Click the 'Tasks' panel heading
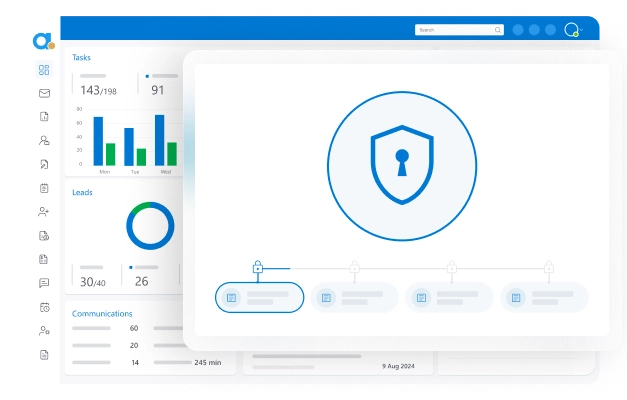 (x=81, y=58)
